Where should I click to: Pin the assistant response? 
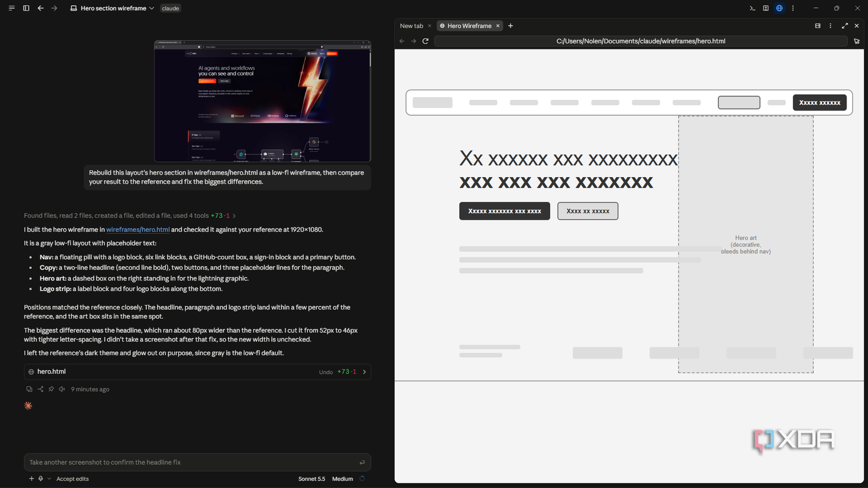pyautogui.click(x=51, y=389)
